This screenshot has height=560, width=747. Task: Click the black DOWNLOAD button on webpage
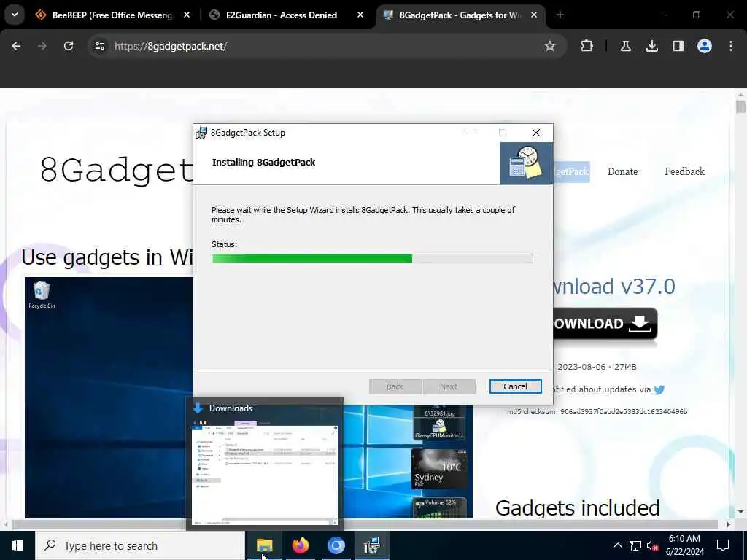pos(605,324)
